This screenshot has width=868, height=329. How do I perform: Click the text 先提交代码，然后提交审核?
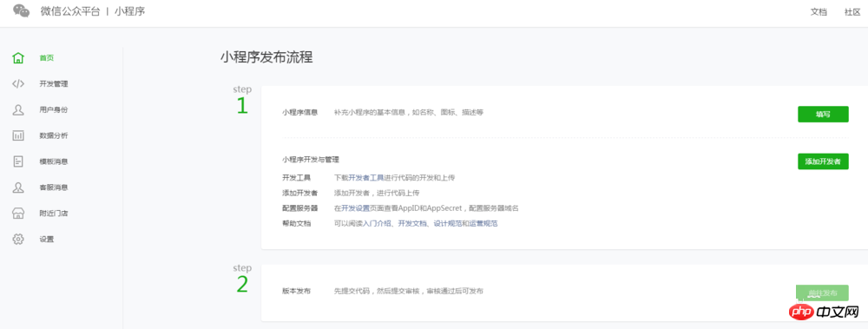[378, 291]
